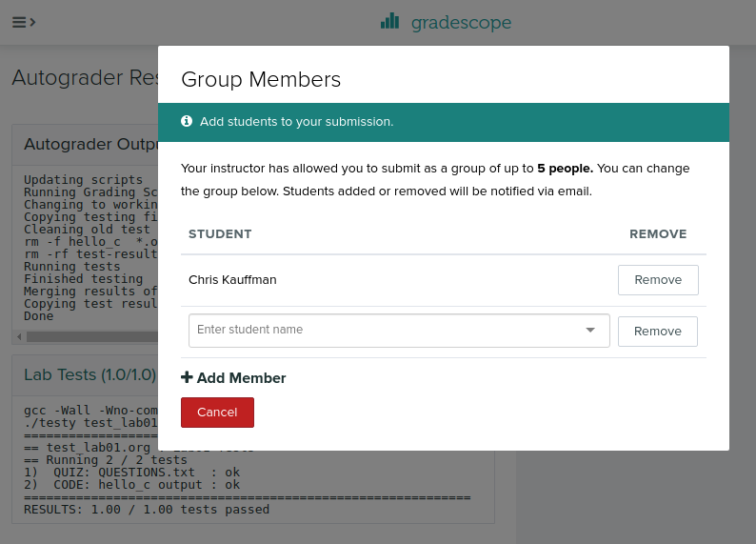Click the Group Members dialog title
The height and width of the screenshot is (544, 756).
pyautogui.click(x=261, y=79)
